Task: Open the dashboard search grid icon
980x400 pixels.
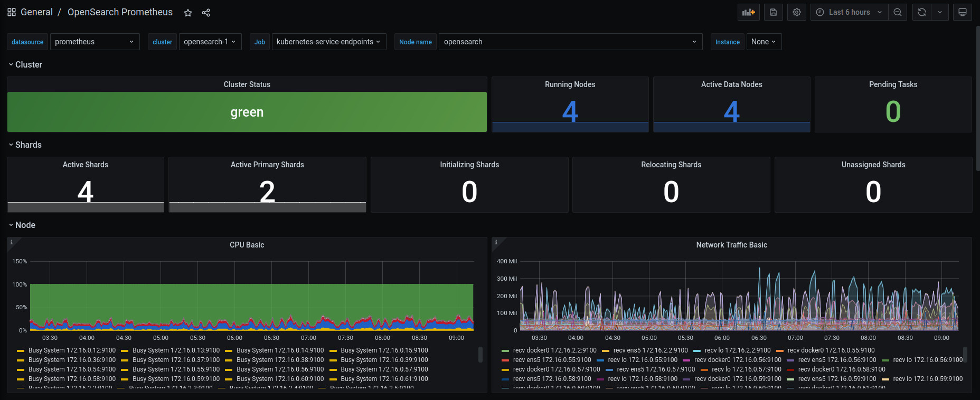Action: tap(12, 12)
